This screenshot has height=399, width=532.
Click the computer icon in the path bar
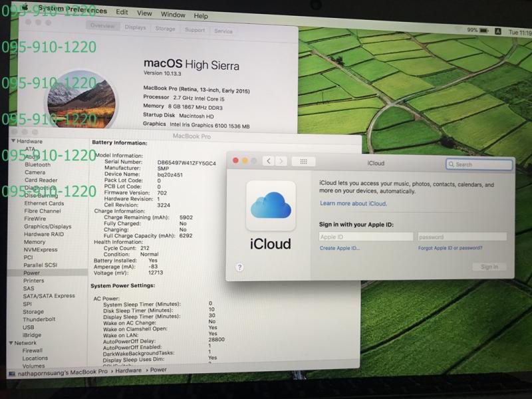point(12,374)
